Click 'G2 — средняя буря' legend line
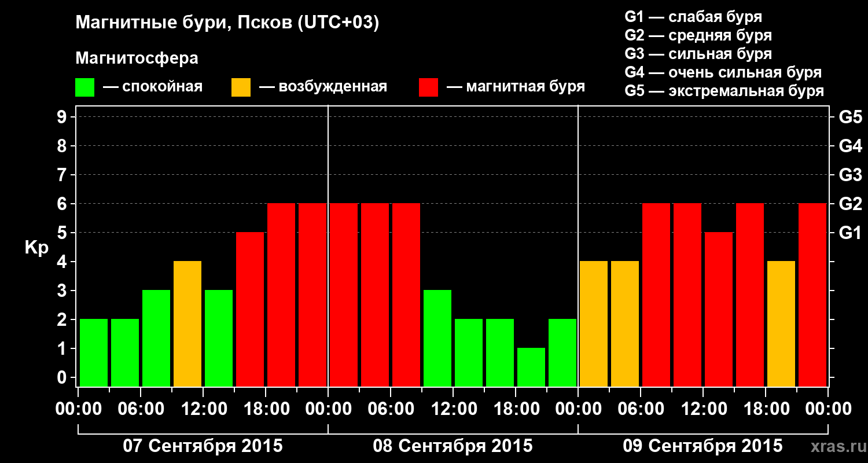Viewport: 868px width, 463px height. pyautogui.click(x=698, y=35)
